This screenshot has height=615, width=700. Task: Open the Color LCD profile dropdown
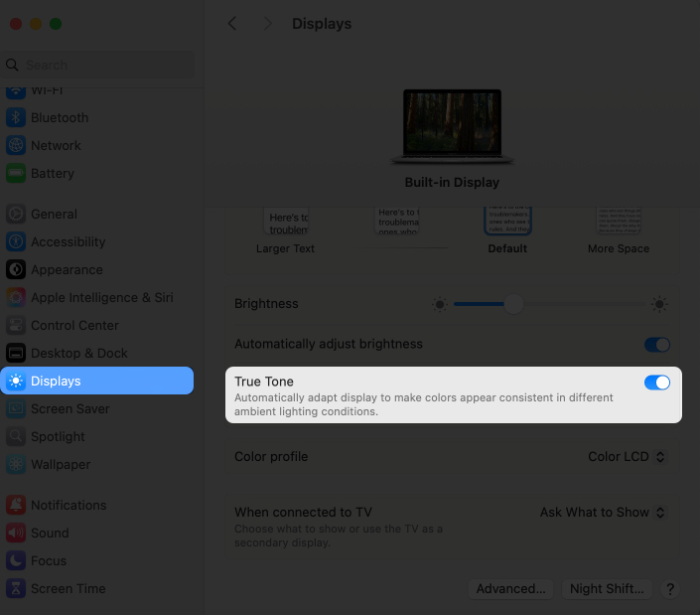pyautogui.click(x=627, y=457)
